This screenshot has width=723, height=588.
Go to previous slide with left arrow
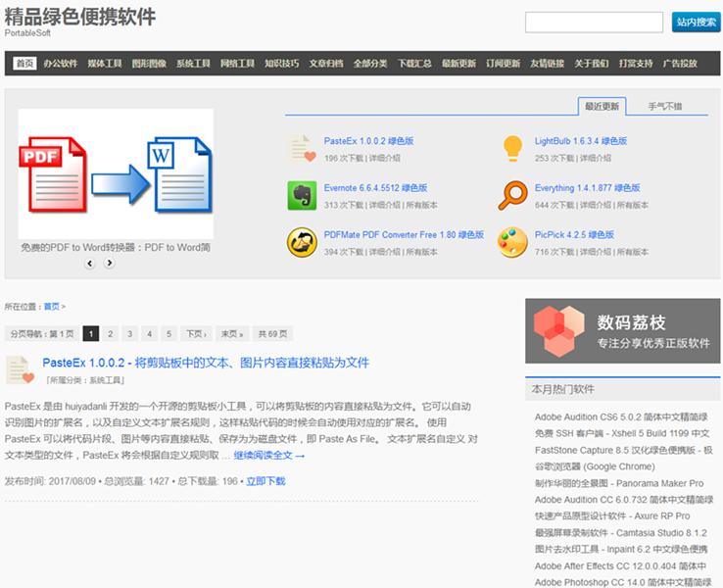(x=90, y=264)
